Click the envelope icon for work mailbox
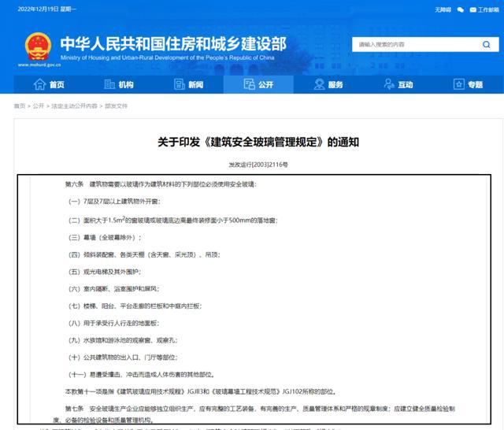 click(x=472, y=10)
